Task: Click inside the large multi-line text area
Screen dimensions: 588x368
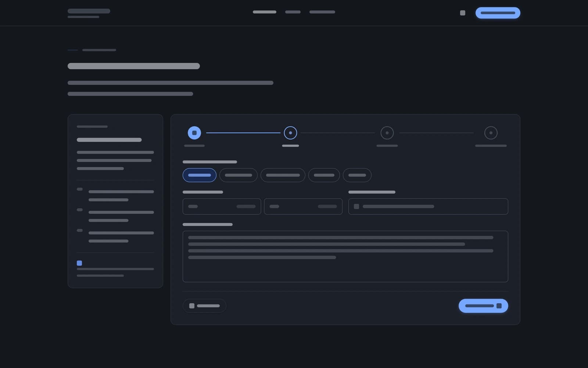Action: 345,256
